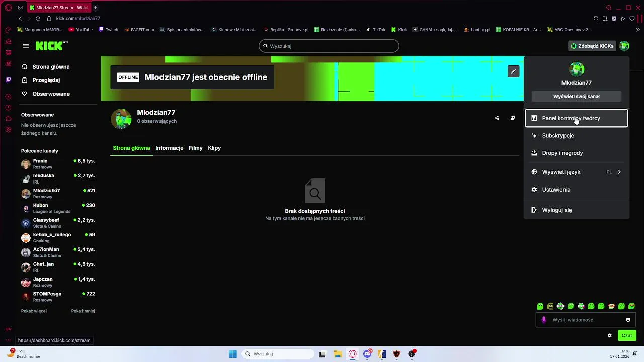This screenshot has height=362, width=644.
Task: Click the player arrow icon in address bar
Action: [623, 19]
